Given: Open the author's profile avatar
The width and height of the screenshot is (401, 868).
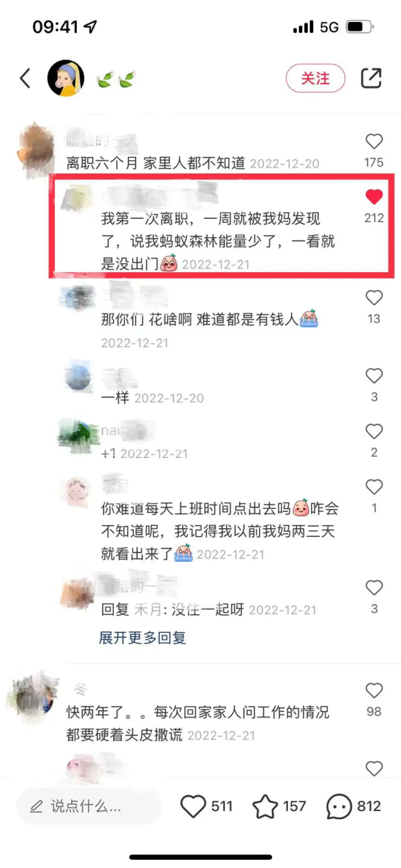Looking at the screenshot, I should (x=66, y=78).
